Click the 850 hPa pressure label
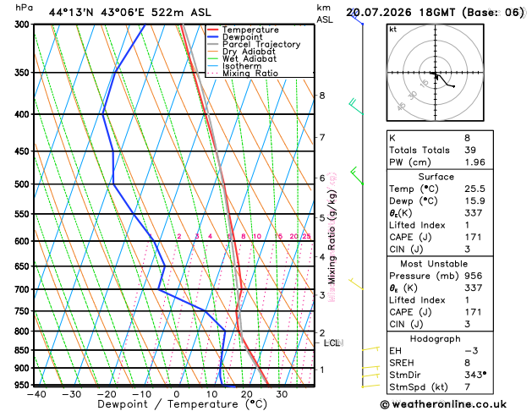Viewport: 532px width, 411px height. pos(24,350)
